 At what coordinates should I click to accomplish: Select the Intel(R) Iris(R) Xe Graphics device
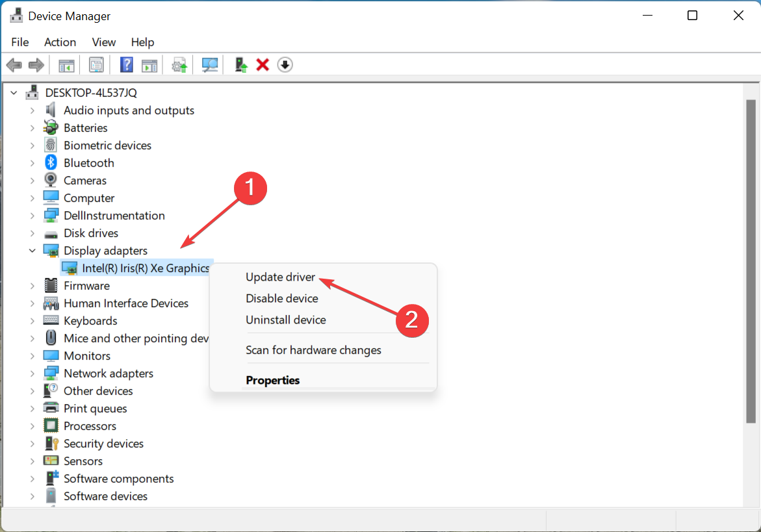145,268
